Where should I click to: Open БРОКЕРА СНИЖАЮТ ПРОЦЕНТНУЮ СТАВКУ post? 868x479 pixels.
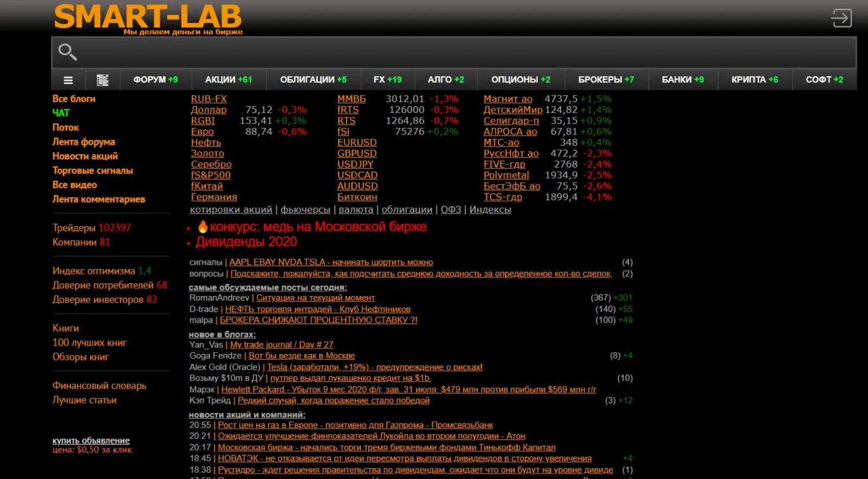pyautogui.click(x=318, y=320)
